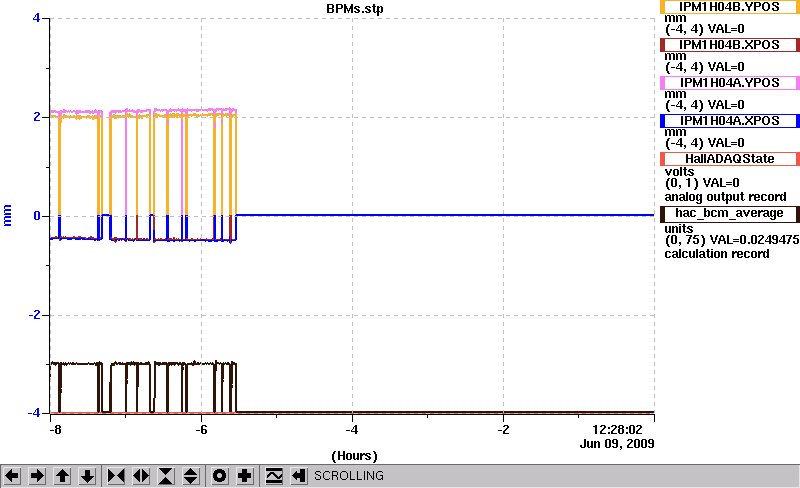Click the waveform graph mode icon

(274, 476)
